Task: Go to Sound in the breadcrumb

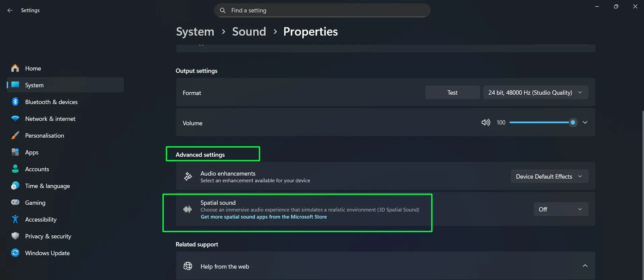Action: pyautogui.click(x=249, y=32)
